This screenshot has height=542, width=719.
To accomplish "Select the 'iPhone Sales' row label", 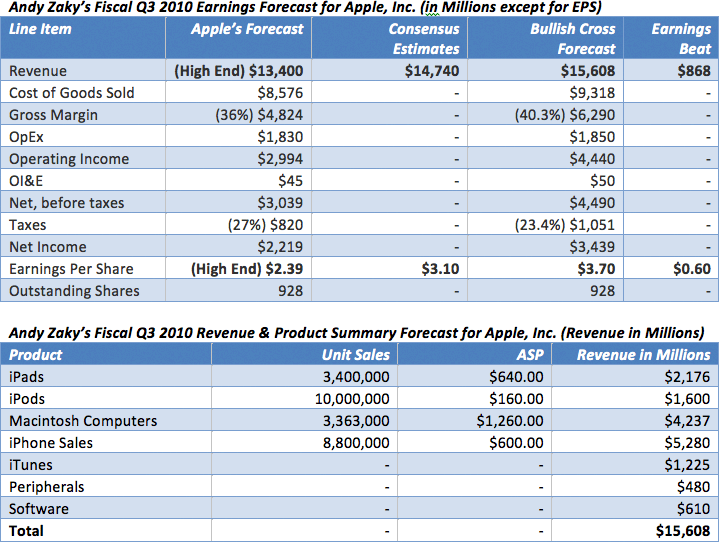I will pyautogui.click(x=51, y=443).
